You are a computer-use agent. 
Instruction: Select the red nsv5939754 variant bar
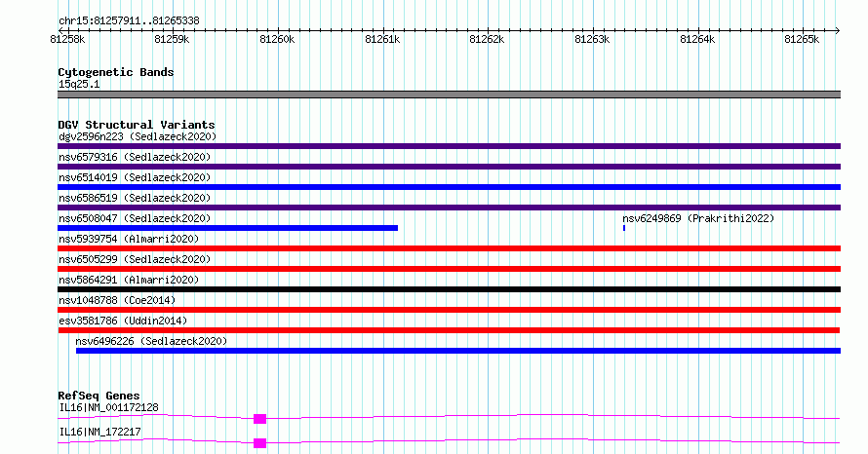point(449,248)
